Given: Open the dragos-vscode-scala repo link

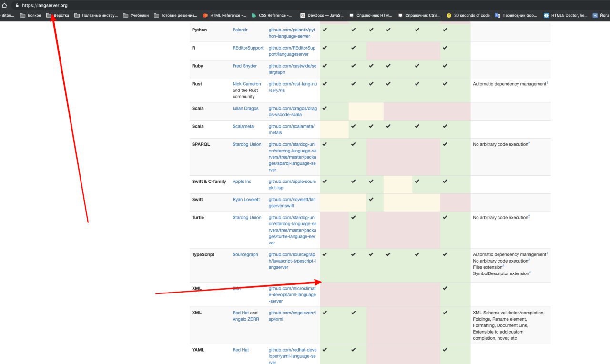Looking at the screenshot, I should pos(292,111).
